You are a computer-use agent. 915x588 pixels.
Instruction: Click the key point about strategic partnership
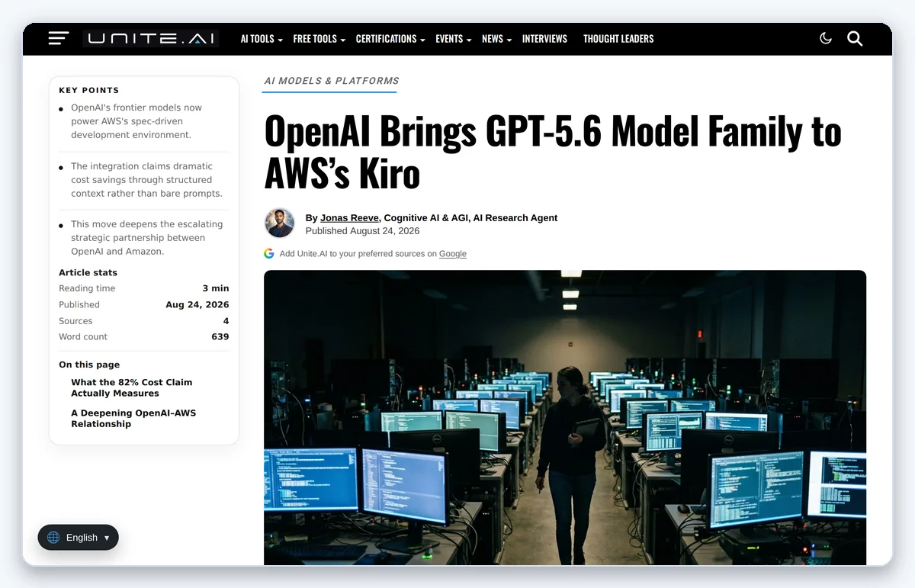click(147, 238)
